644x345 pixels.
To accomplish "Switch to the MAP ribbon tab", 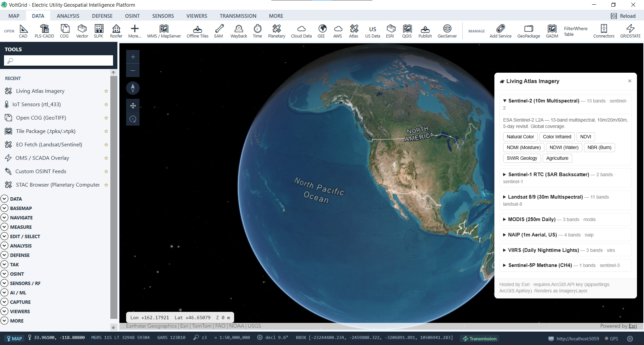I will click(14, 16).
